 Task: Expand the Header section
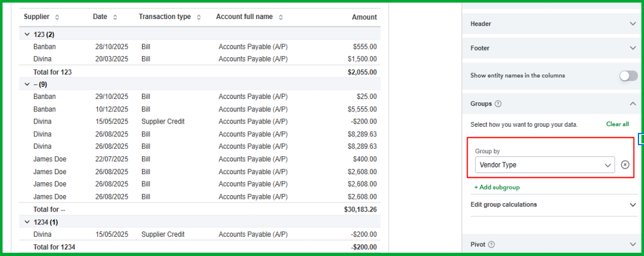coord(633,24)
